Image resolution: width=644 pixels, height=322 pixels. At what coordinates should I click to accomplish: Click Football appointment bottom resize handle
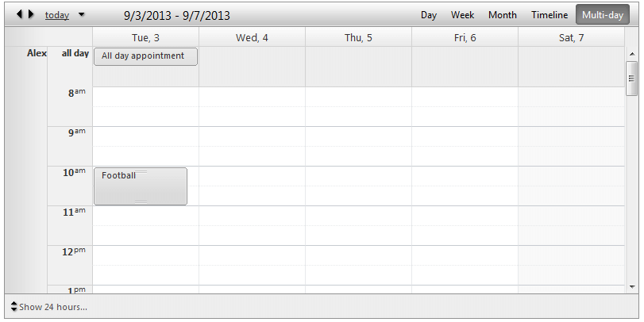141,202
